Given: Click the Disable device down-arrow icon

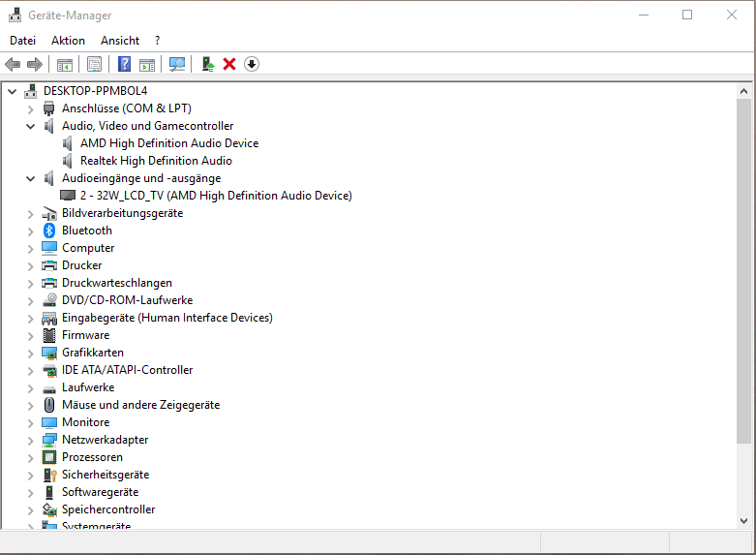Looking at the screenshot, I should pyautogui.click(x=252, y=64).
